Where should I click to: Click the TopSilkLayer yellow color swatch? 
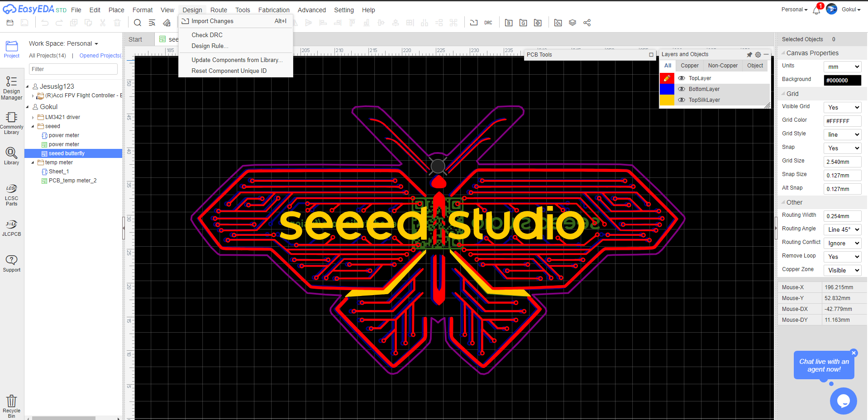click(x=667, y=100)
